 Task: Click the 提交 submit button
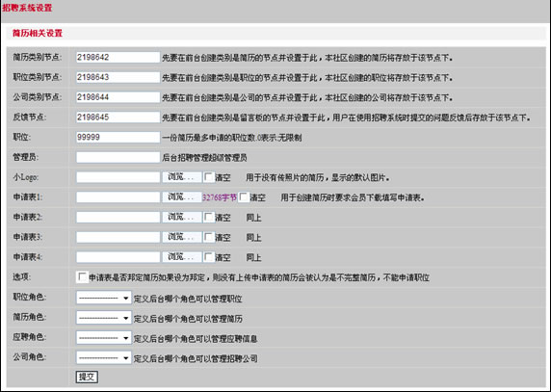coord(87,378)
